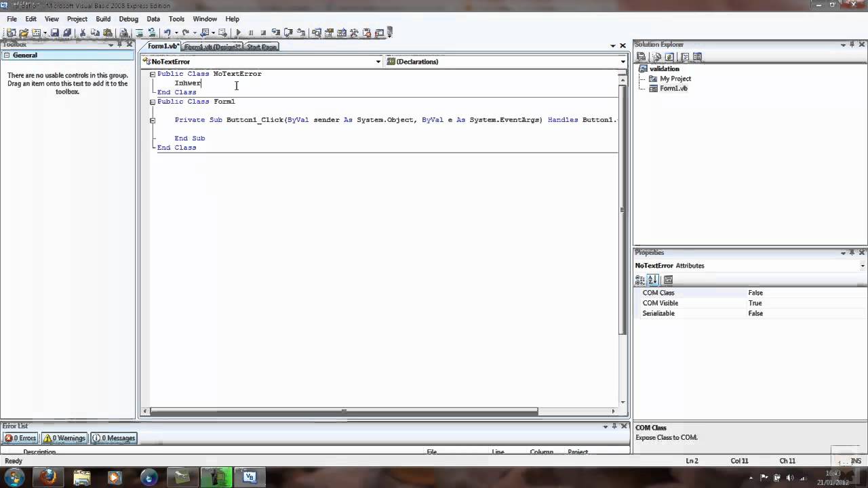868x488 pixels.
Task: Open the active files dropdown arrow beside tabs
Action: (613, 46)
